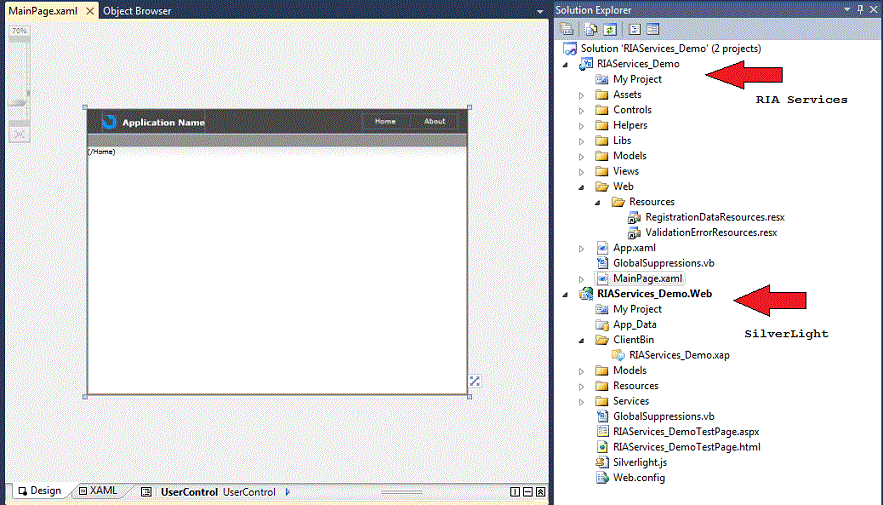883x505 pixels.
Task: Click the App.xaml file icon
Action: (602, 248)
